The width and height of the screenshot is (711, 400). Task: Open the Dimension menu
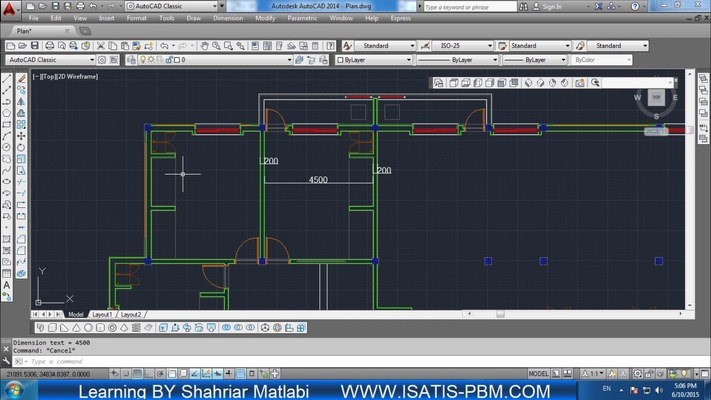point(228,18)
